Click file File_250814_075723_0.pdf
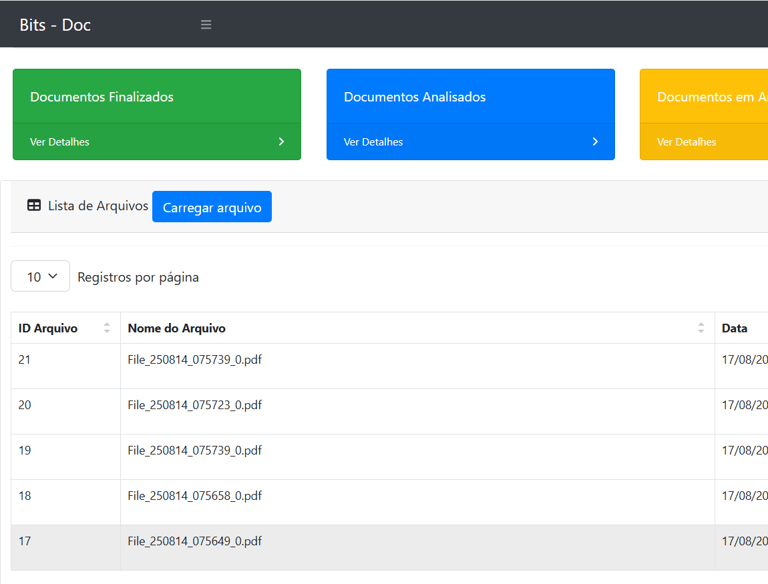This screenshot has width=768, height=584. coord(195,405)
